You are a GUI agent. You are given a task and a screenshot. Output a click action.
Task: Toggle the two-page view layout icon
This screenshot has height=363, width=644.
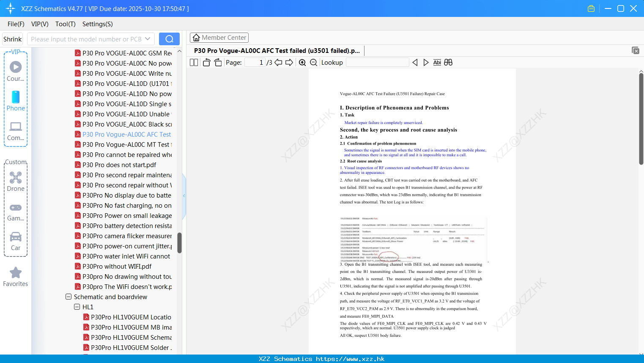(194, 62)
